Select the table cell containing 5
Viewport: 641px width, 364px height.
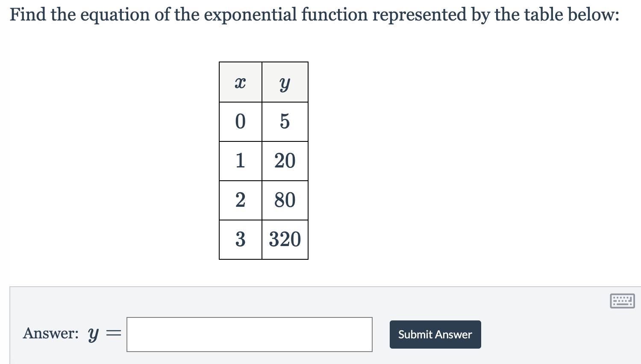tap(285, 122)
